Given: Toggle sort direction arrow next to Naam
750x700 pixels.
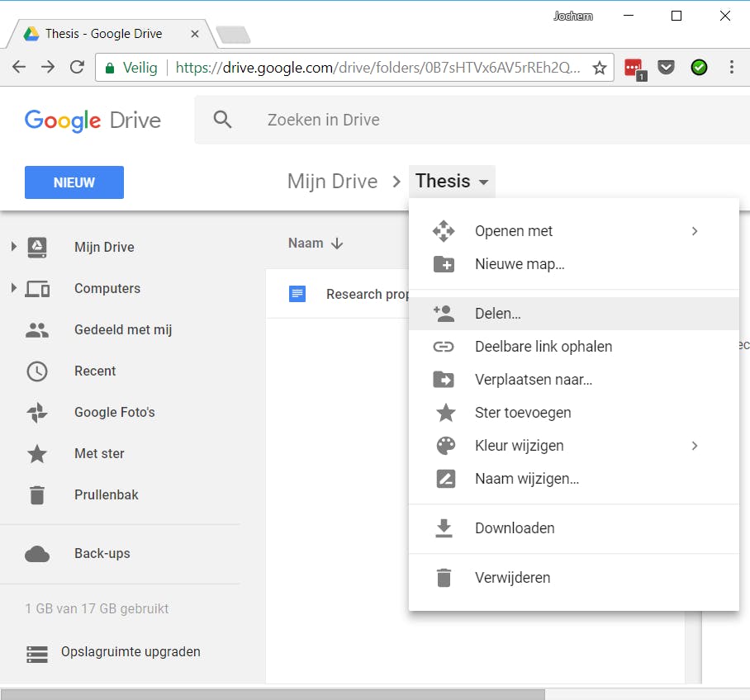Looking at the screenshot, I should pyautogui.click(x=337, y=244).
